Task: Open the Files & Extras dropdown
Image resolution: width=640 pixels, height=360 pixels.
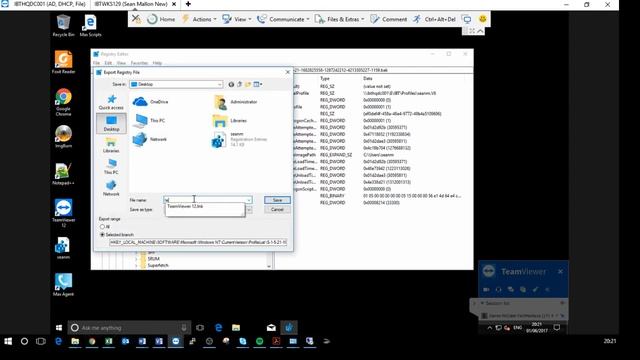Action: tap(340, 19)
